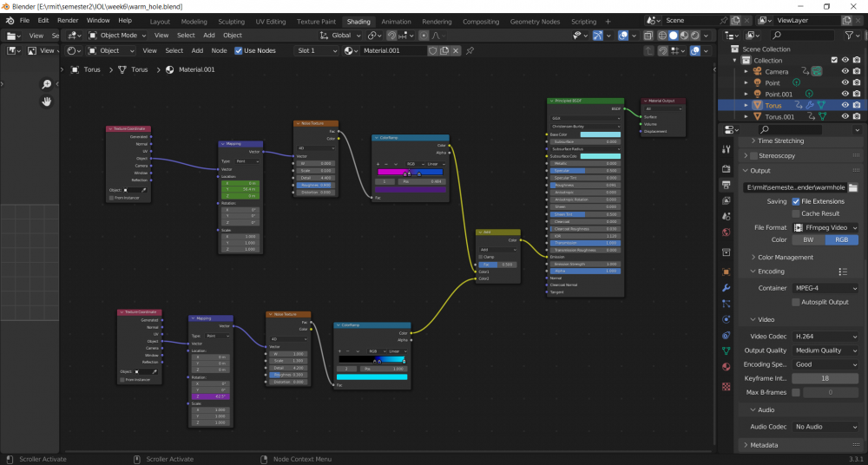Select RGB color output mode
This screenshot has width=868, height=465.
click(x=841, y=240)
